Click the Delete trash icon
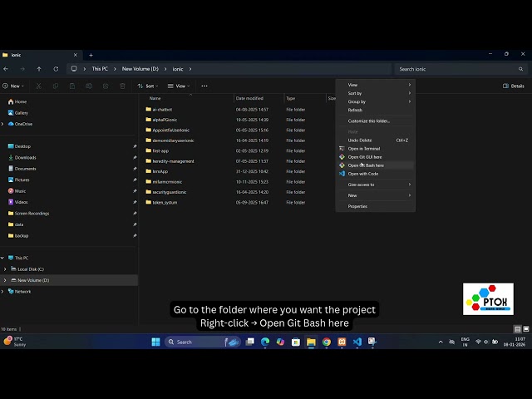This screenshot has height=399, width=532. point(122,86)
